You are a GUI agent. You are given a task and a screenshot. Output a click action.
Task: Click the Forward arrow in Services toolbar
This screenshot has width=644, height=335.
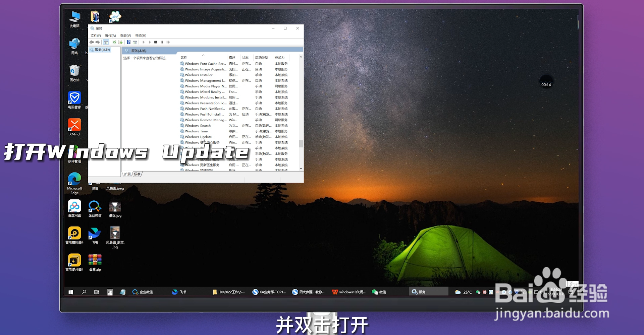click(98, 42)
